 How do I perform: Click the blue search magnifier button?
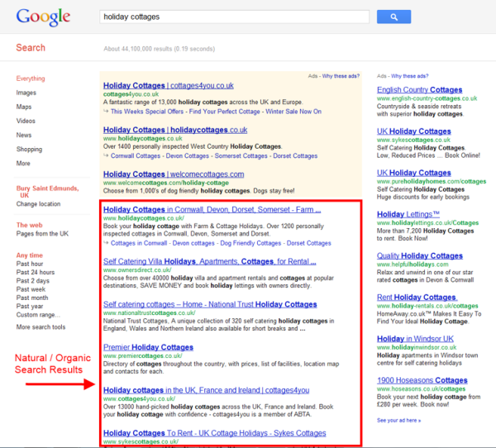point(393,17)
